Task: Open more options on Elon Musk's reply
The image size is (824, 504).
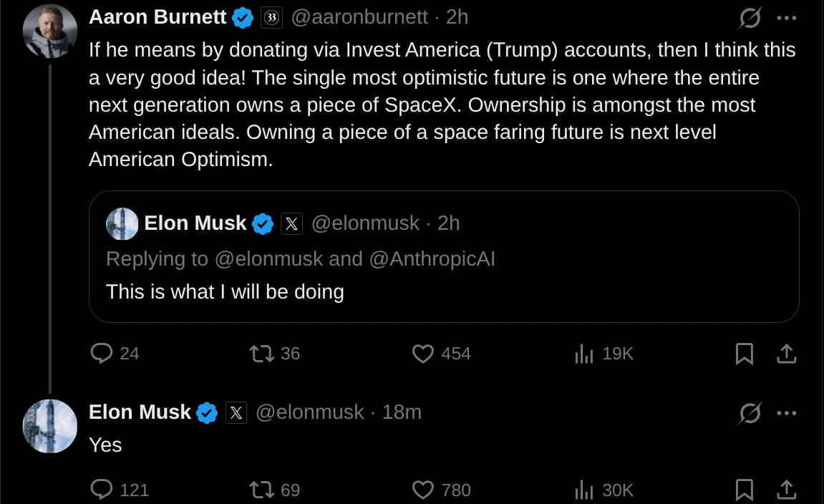Action: pos(787,412)
